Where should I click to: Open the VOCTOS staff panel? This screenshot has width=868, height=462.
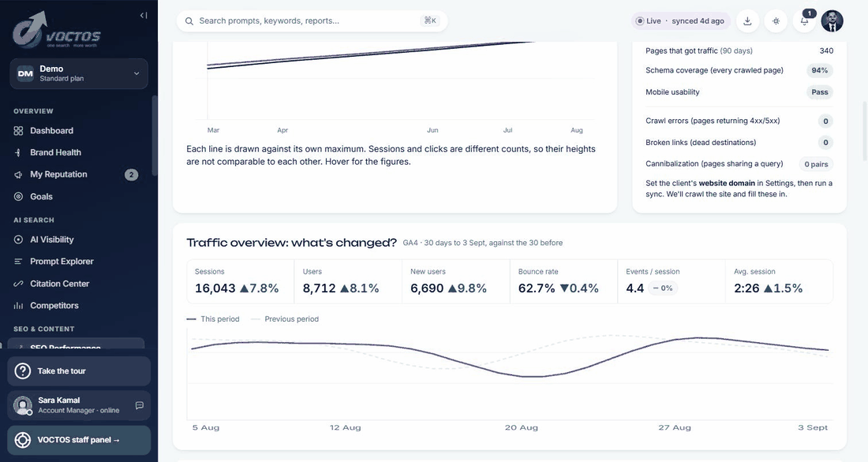coord(79,440)
